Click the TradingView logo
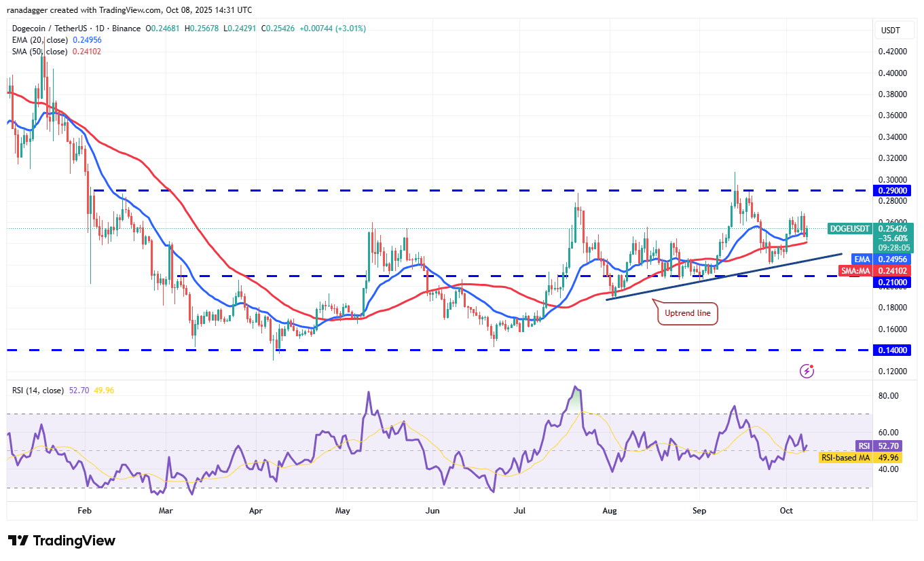 coord(60,541)
